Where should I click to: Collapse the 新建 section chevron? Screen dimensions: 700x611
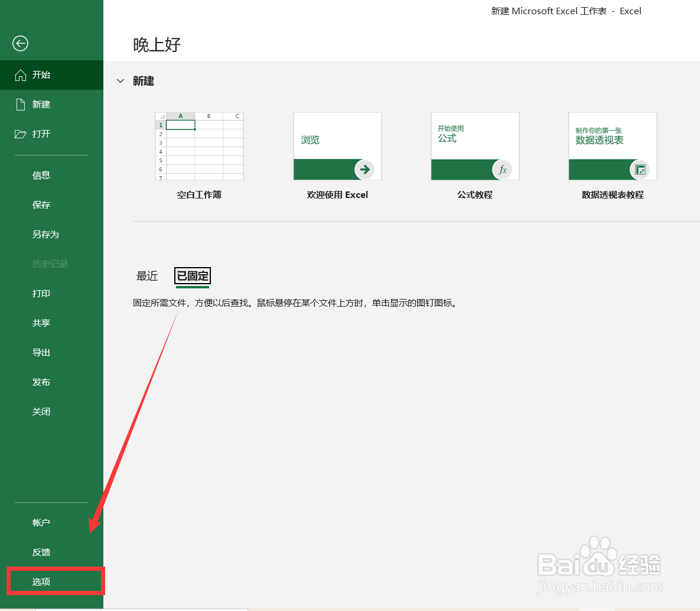click(120, 81)
